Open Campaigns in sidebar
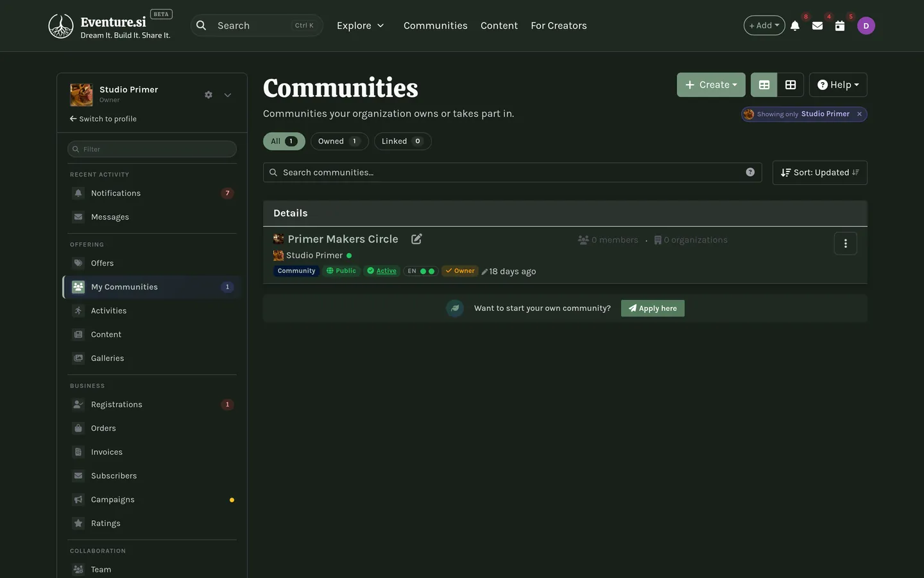The width and height of the screenshot is (924, 578). coord(152,500)
